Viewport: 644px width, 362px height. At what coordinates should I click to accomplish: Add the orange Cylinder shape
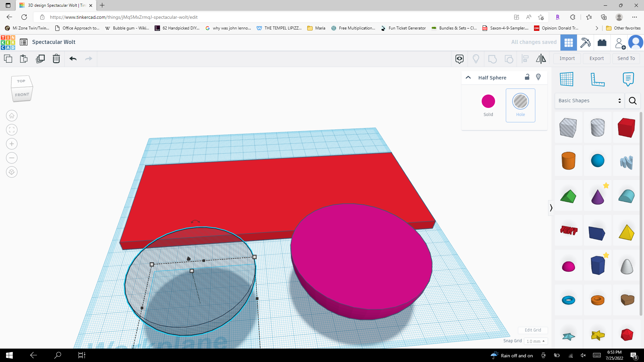(x=569, y=161)
